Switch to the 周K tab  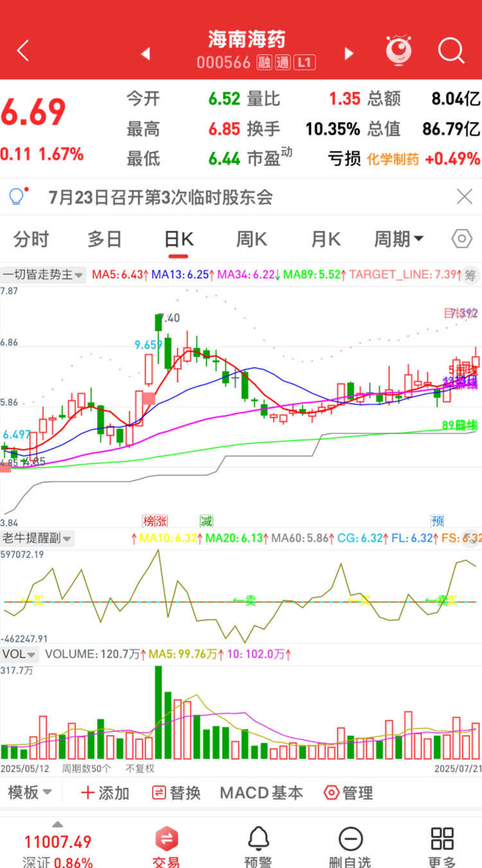[251, 239]
